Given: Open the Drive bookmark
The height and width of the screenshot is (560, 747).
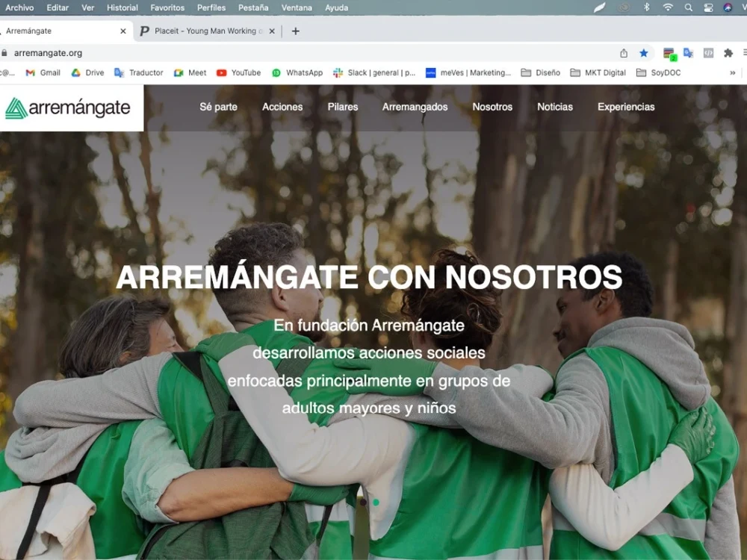Looking at the screenshot, I should pos(87,73).
